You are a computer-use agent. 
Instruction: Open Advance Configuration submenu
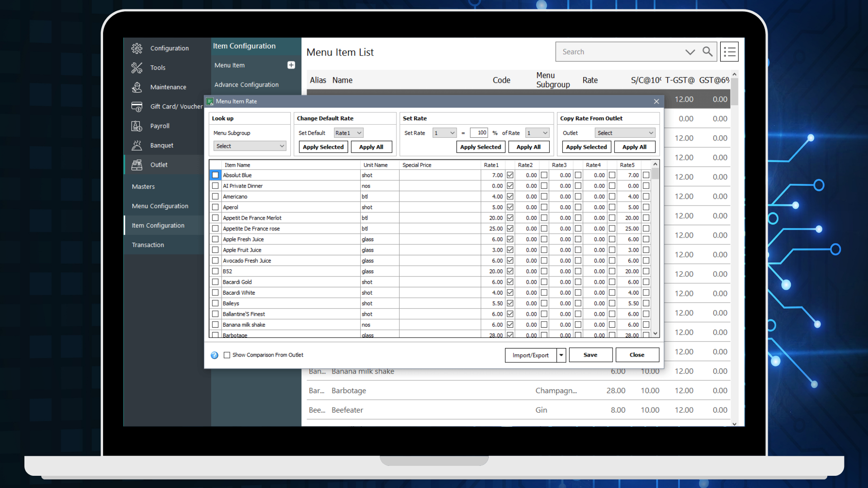[x=246, y=84]
